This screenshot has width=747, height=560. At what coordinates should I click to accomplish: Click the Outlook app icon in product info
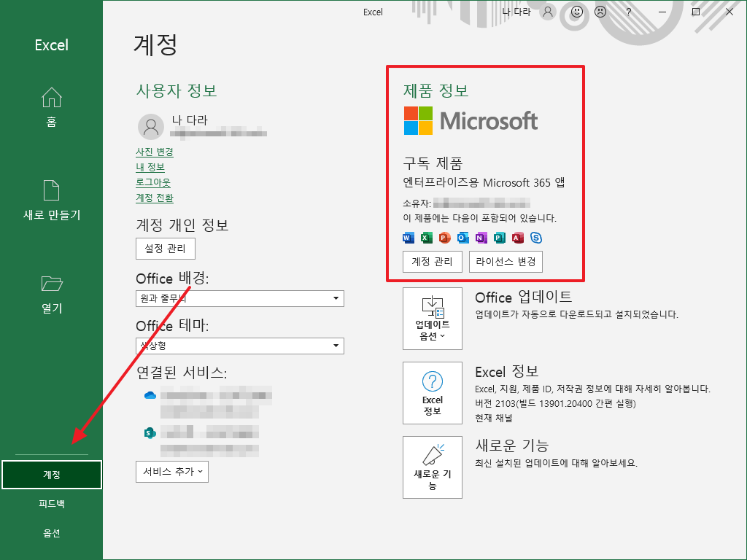pyautogui.click(x=462, y=238)
